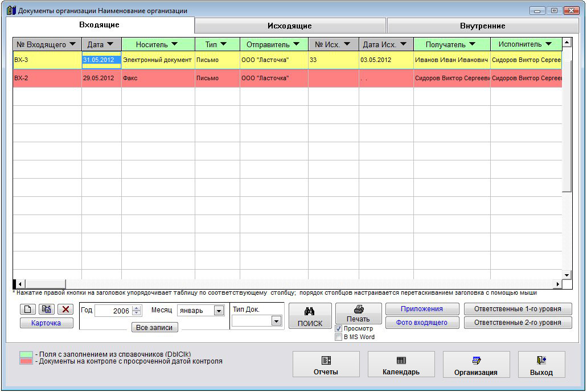Exit via the Выход button
Viewport: 587px width, 392px height.
(541, 365)
